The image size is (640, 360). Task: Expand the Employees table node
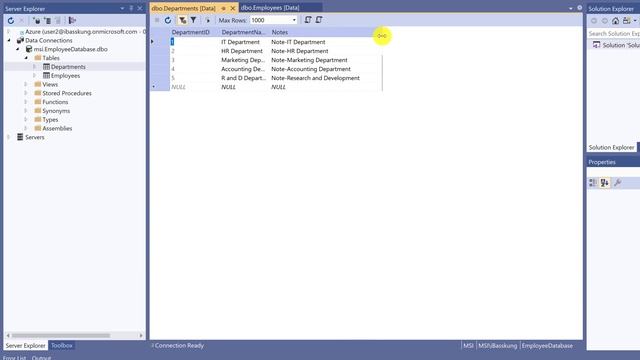[x=35, y=76]
